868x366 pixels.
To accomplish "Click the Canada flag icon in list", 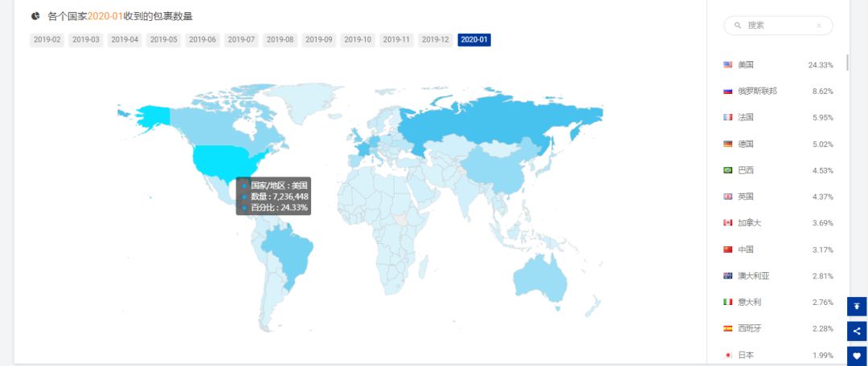I will 728,223.
